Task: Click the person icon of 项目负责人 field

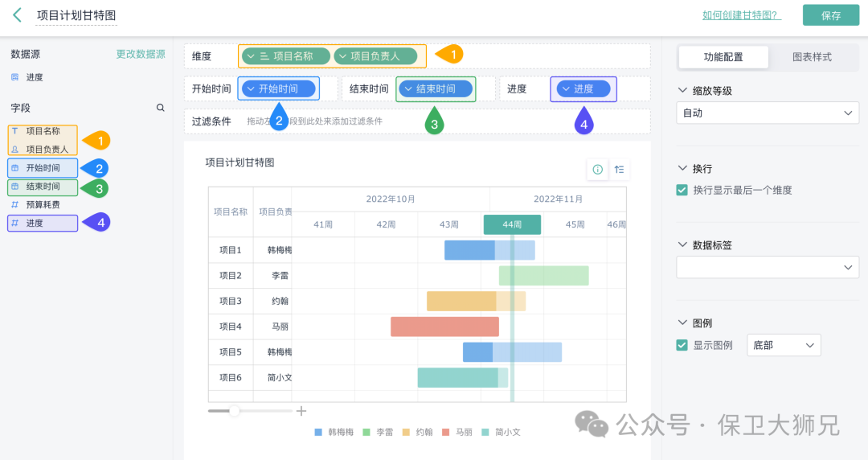Action: pyautogui.click(x=15, y=150)
